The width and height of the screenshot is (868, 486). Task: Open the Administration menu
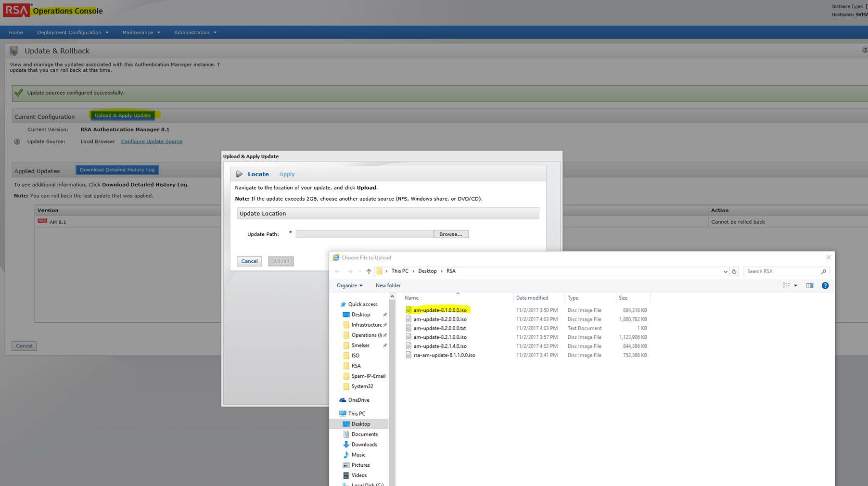(x=195, y=33)
